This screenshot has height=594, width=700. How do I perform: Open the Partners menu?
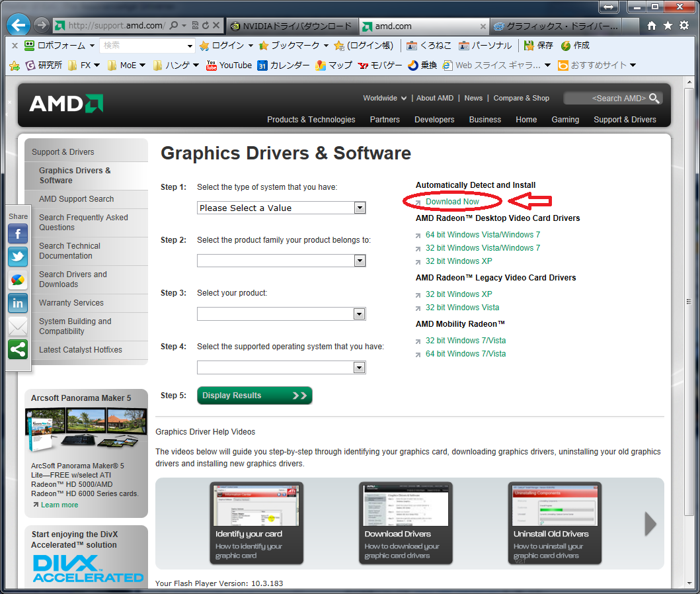(385, 120)
